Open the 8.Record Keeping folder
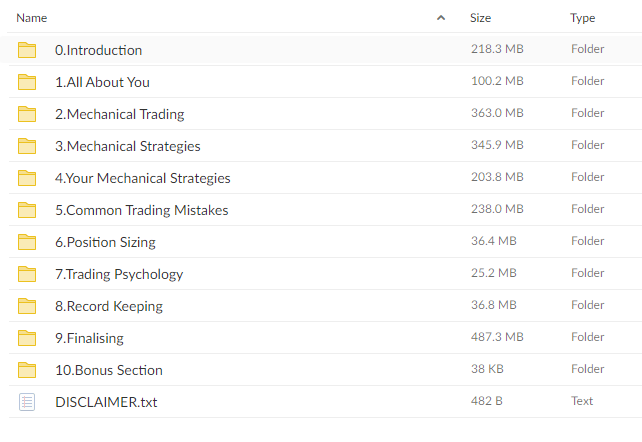 pyautogui.click(x=109, y=306)
